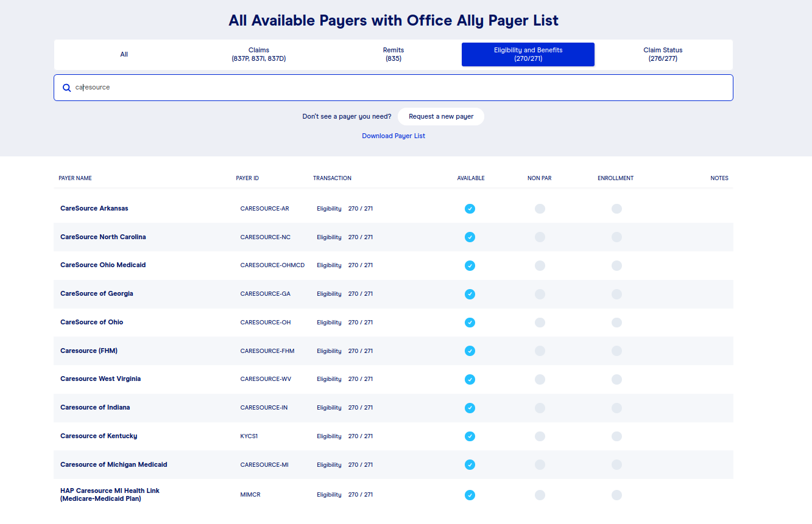
Task: Click Available checkmark for CareSource of Ohio
Action: click(470, 323)
